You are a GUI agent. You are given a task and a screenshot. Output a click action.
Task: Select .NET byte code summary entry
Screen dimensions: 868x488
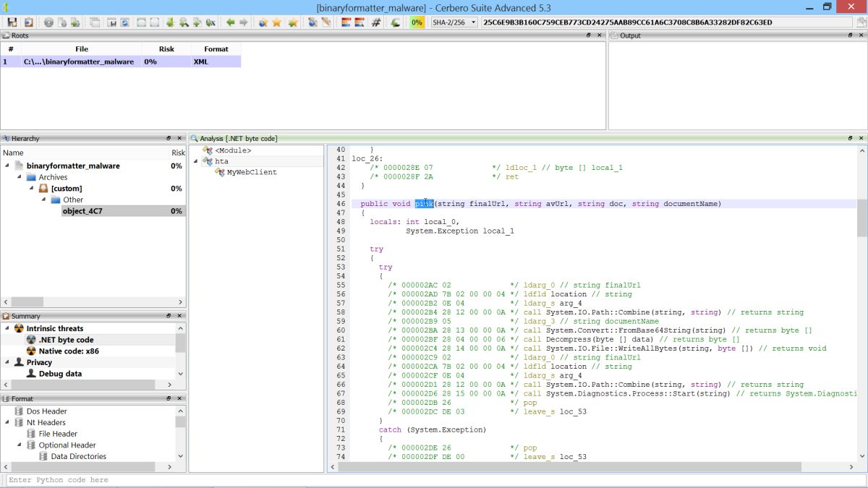pos(66,340)
